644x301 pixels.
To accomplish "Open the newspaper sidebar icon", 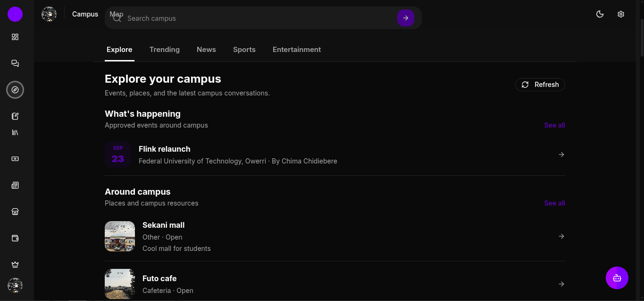I will click(x=15, y=185).
